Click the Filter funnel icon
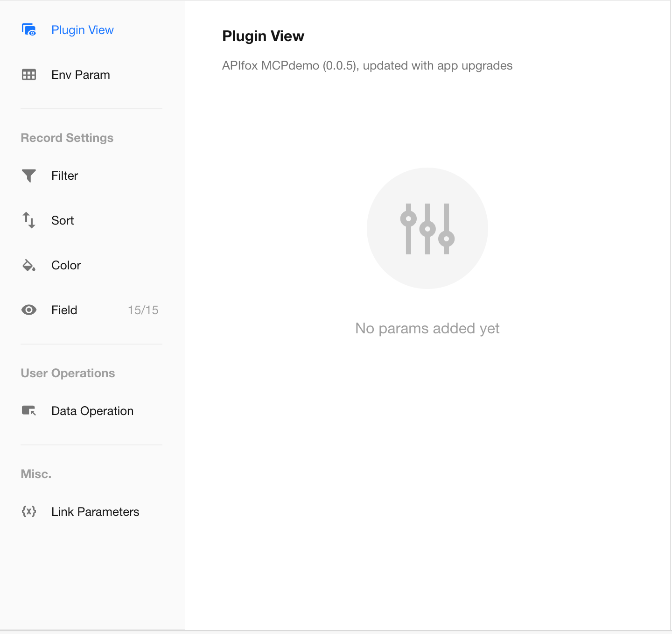This screenshot has height=634, width=672. click(x=29, y=176)
